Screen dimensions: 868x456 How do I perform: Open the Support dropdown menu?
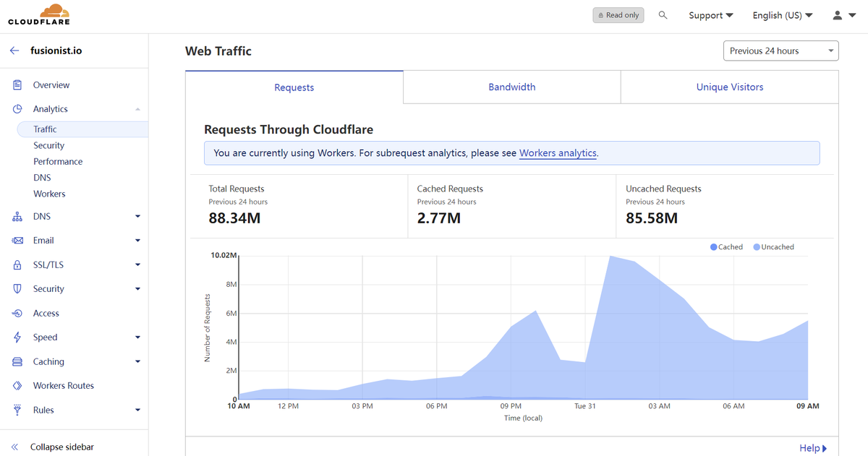click(711, 15)
